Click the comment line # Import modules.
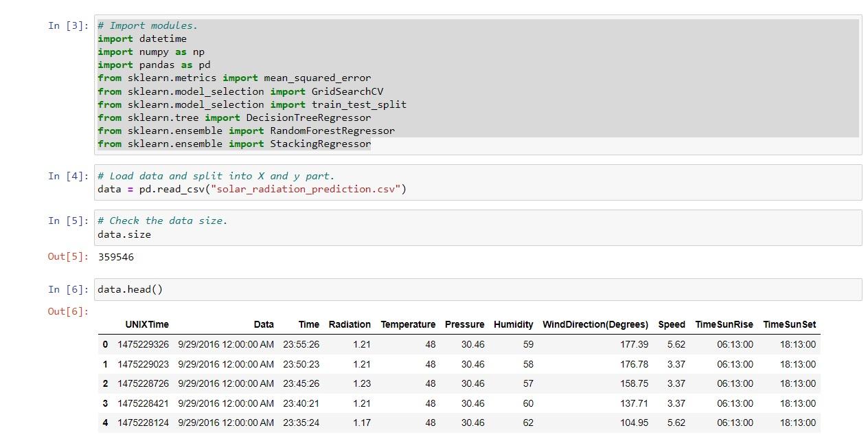The width and height of the screenshot is (868, 439). [148, 25]
